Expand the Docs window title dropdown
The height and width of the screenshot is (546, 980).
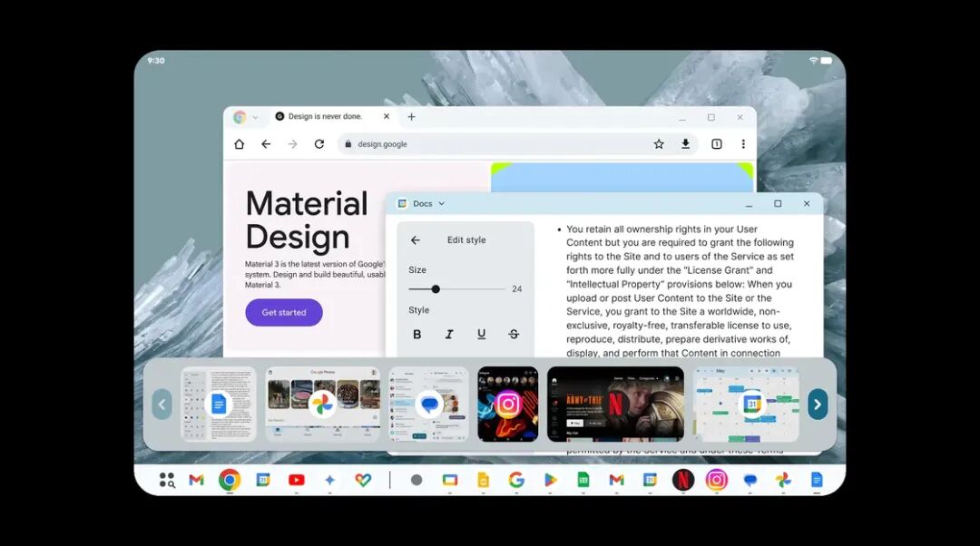coord(442,204)
